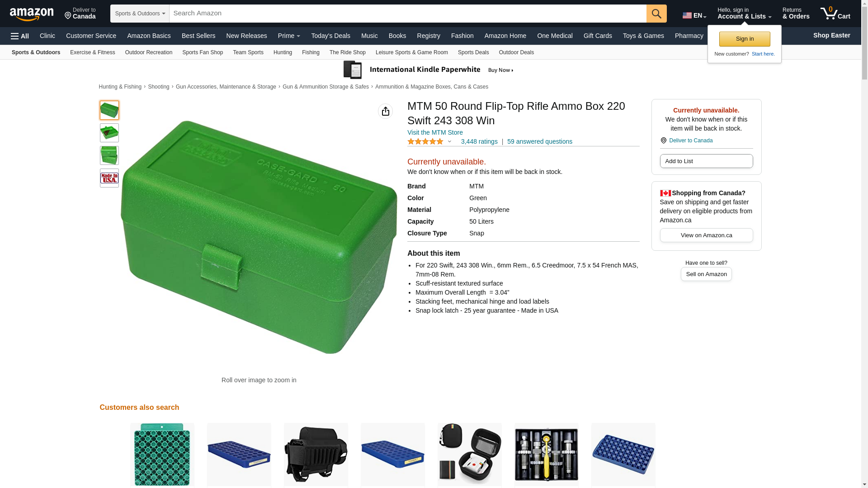The width and height of the screenshot is (868, 488).
Task: Open the 59 answered questions link
Action: pos(540,141)
